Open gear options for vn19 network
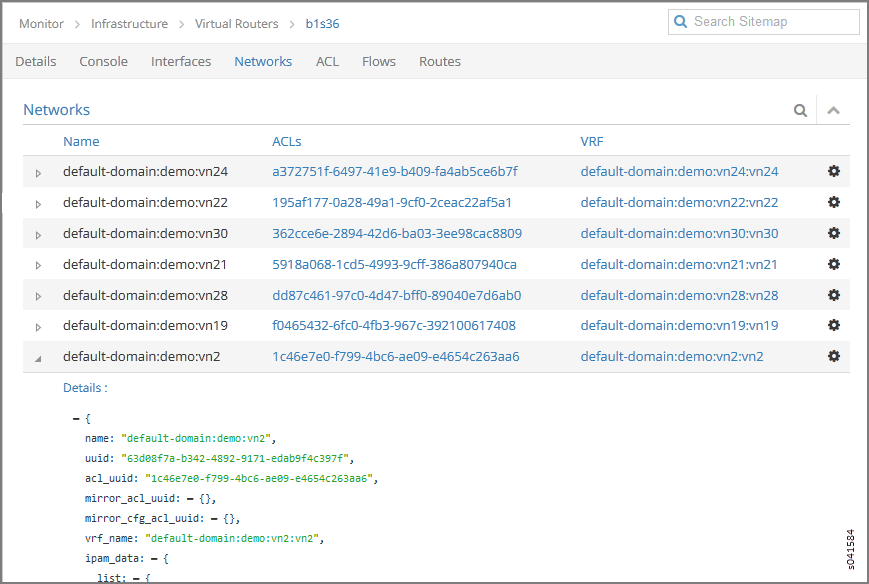Viewport: 869px width, 584px height. coord(833,325)
